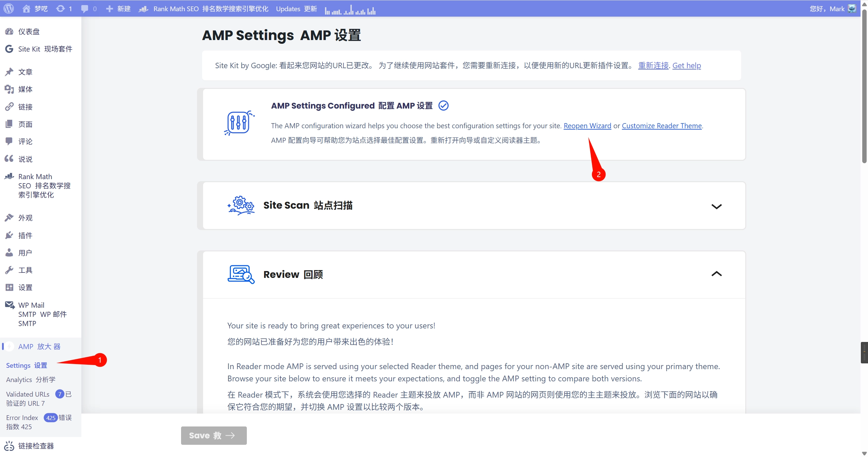The image size is (868, 457).
Task: Collapse the Review 回顾 section chevron
Action: click(716, 274)
